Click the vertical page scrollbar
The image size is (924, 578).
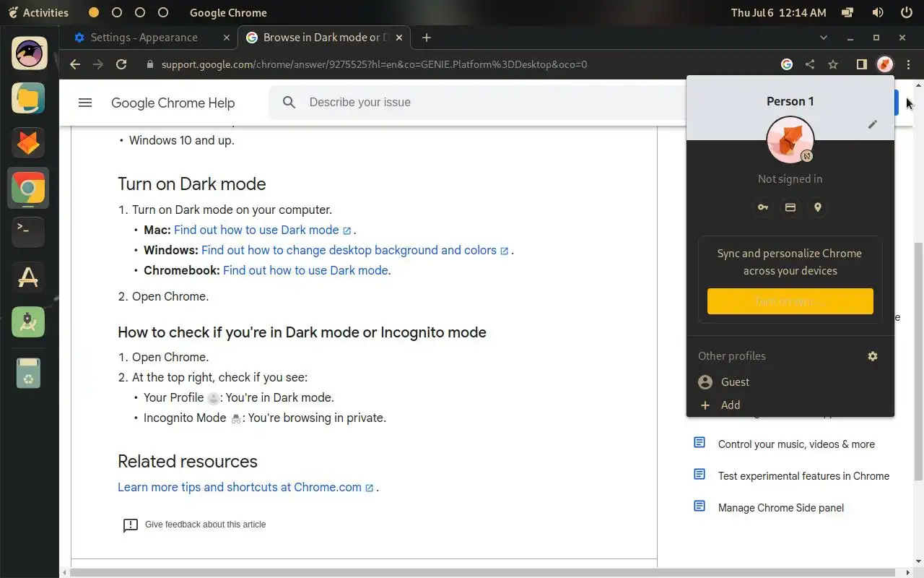click(918, 361)
